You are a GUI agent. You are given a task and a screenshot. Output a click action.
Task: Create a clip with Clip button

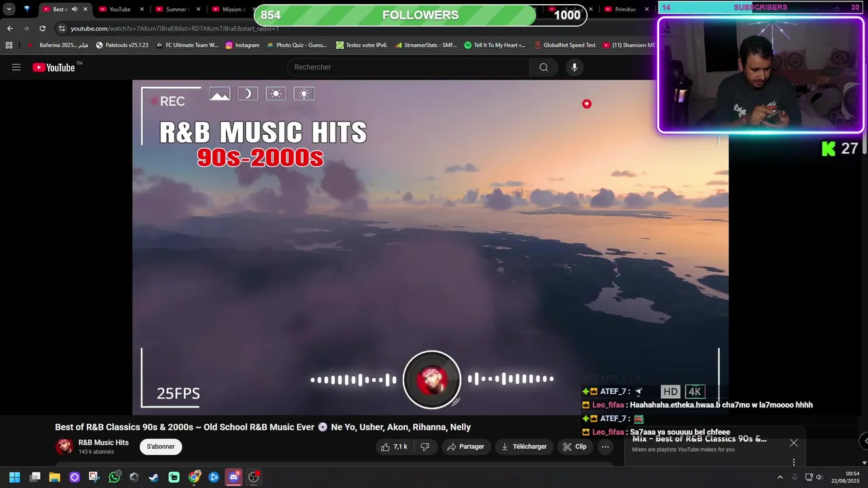click(x=575, y=447)
